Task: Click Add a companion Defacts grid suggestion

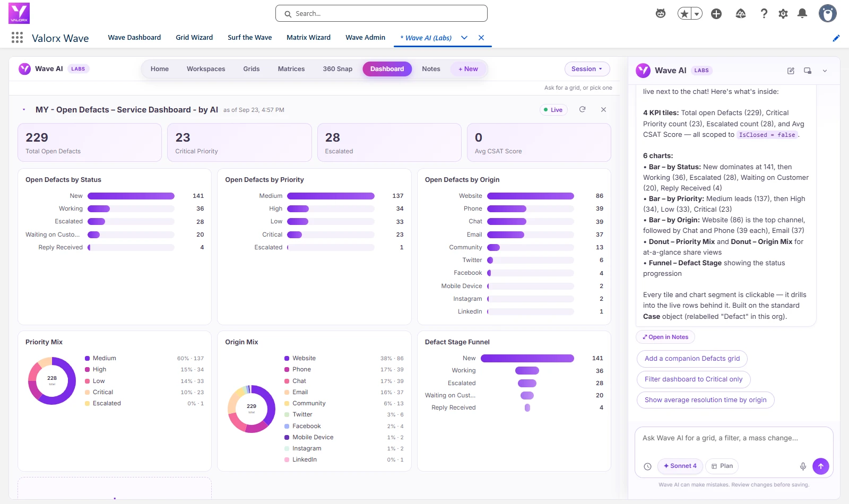Action: point(692,359)
